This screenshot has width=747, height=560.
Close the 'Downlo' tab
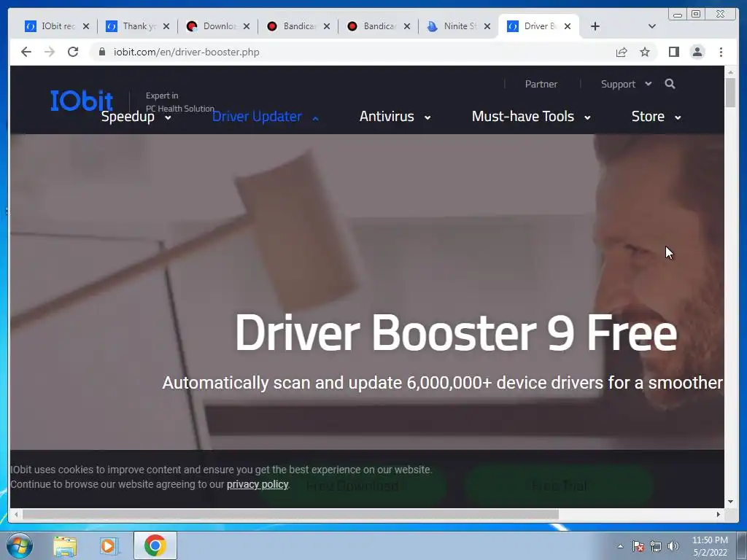[x=247, y=26]
